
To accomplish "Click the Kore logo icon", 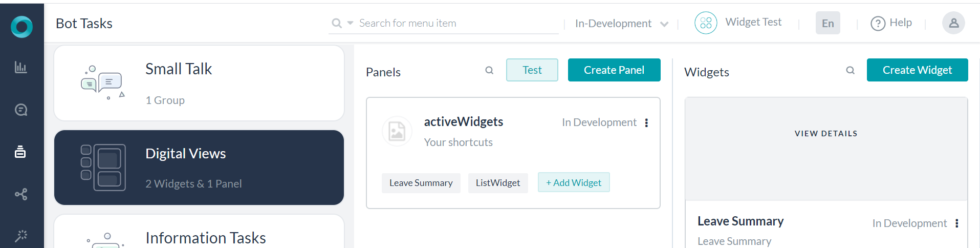I will 21,27.
